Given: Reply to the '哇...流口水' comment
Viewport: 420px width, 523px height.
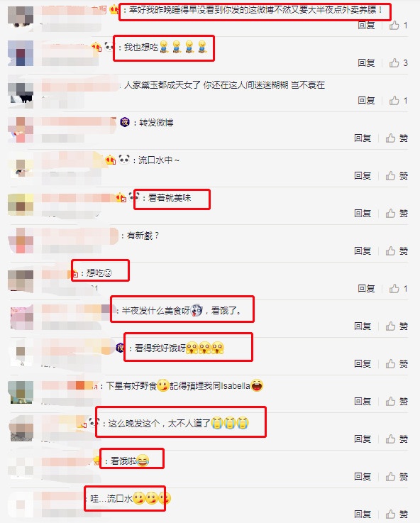Looking at the screenshot, I should (363, 514).
